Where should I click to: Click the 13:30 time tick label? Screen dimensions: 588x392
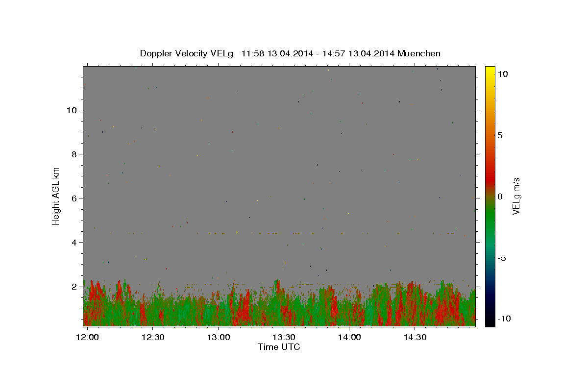[284, 338]
